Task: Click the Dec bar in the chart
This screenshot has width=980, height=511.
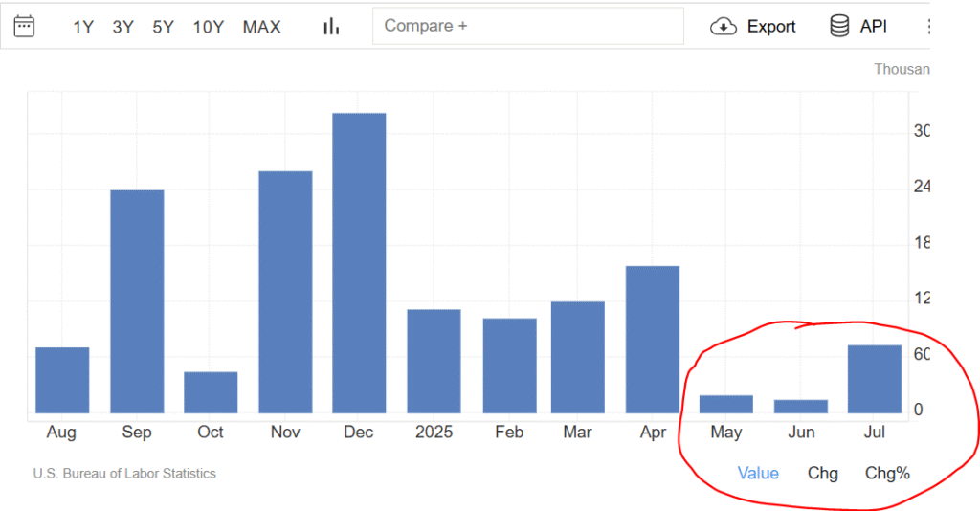Action: [359, 263]
